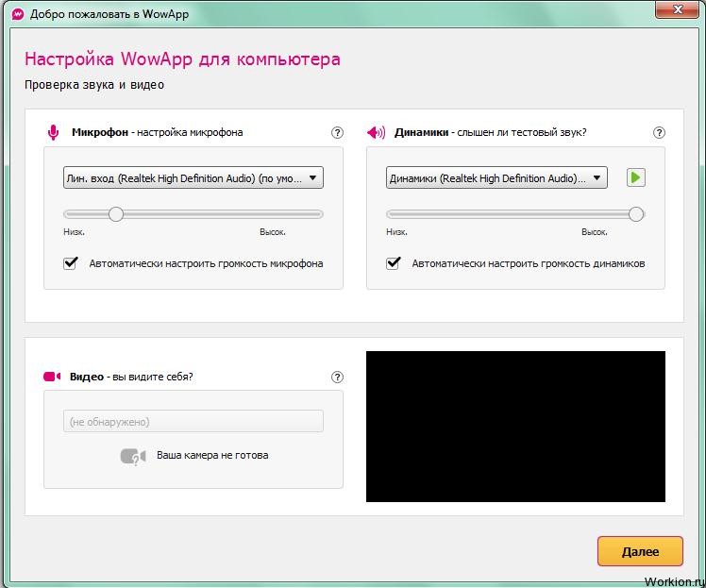Close the WowApp welcome window
706x588 pixels.
(678, 9)
